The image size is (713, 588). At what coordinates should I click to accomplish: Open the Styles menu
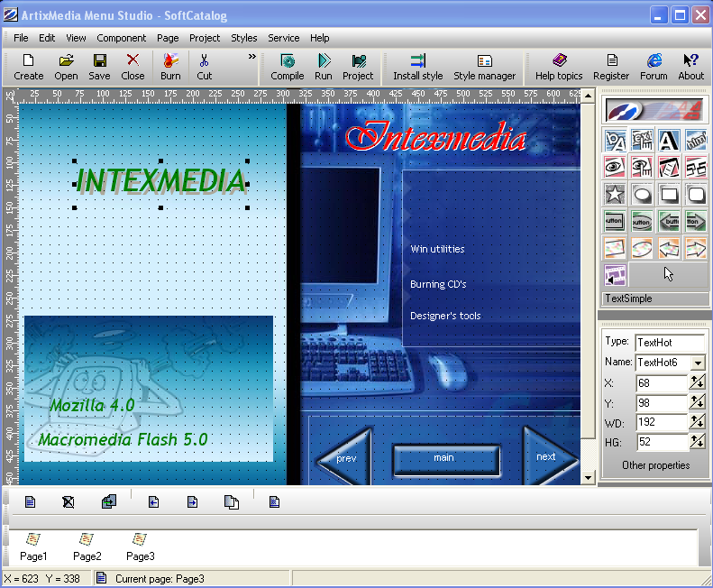[243, 38]
